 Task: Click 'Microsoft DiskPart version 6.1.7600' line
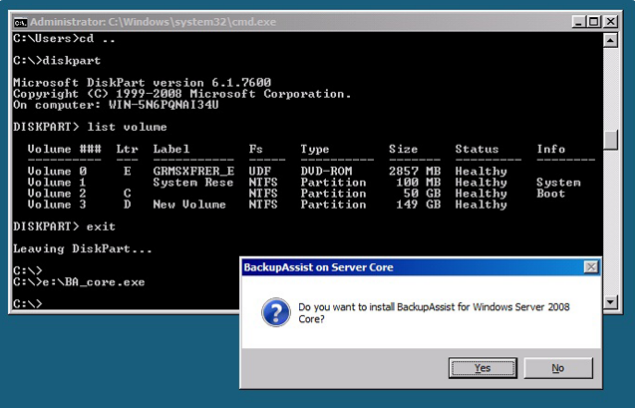point(142,83)
